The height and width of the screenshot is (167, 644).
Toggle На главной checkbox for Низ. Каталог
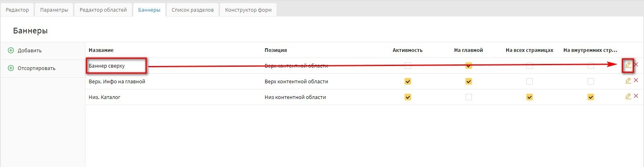click(x=468, y=97)
